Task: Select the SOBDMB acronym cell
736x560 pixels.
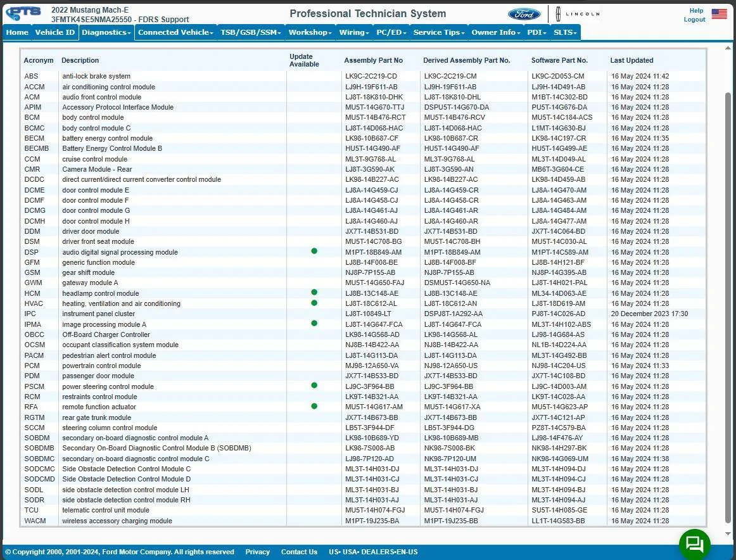Action: click(39, 448)
